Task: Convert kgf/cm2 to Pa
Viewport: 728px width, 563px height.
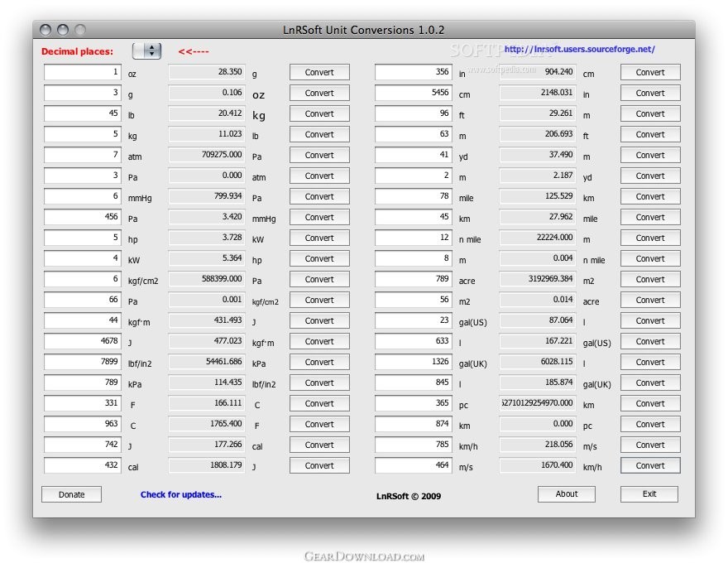Action: (x=319, y=279)
